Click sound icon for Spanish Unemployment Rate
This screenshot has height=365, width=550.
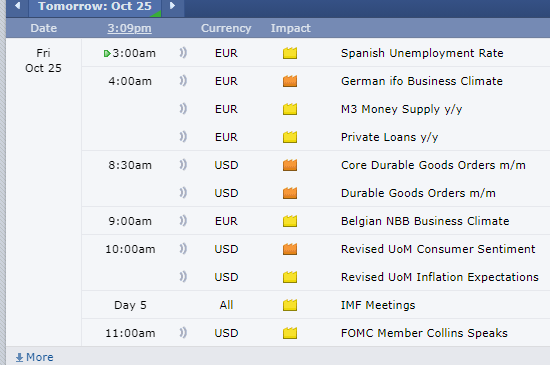[x=183, y=53]
